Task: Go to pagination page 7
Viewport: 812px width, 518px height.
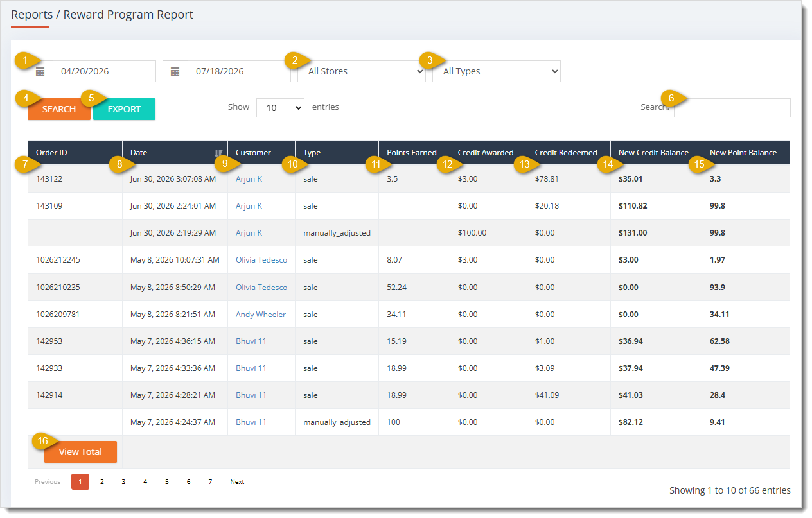Action: point(210,482)
